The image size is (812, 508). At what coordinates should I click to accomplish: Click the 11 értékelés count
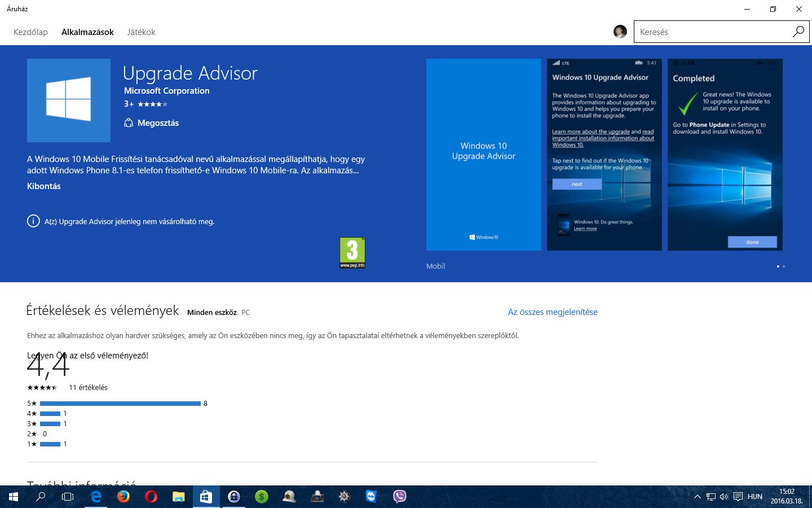click(x=88, y=388)
